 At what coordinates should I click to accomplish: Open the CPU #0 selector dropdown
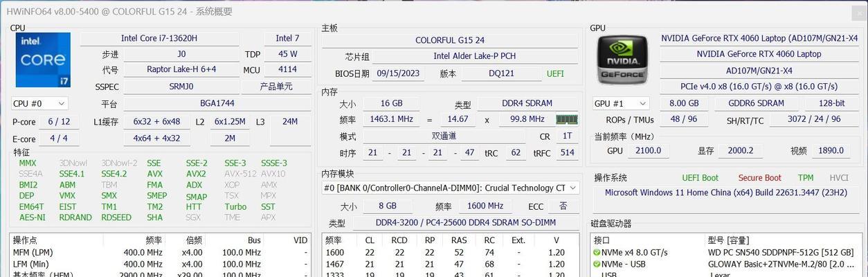coord(39,103)
